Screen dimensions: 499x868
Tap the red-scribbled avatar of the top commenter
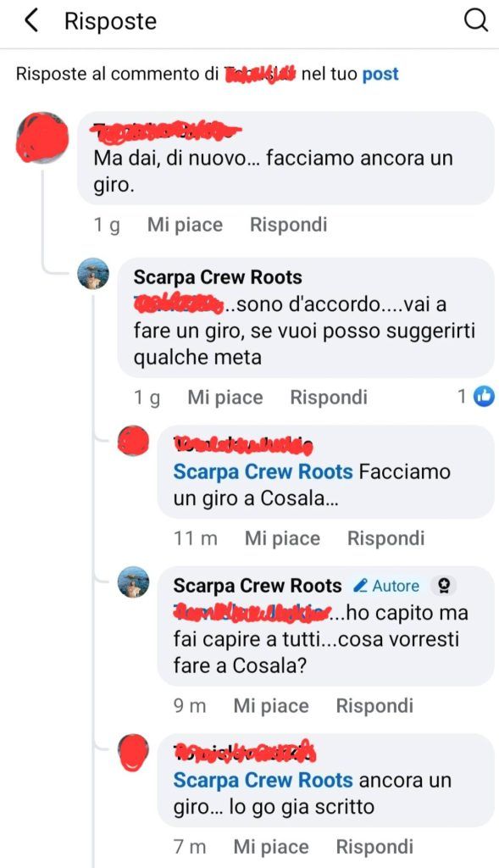pyautogui.click(x=42, y=138)
